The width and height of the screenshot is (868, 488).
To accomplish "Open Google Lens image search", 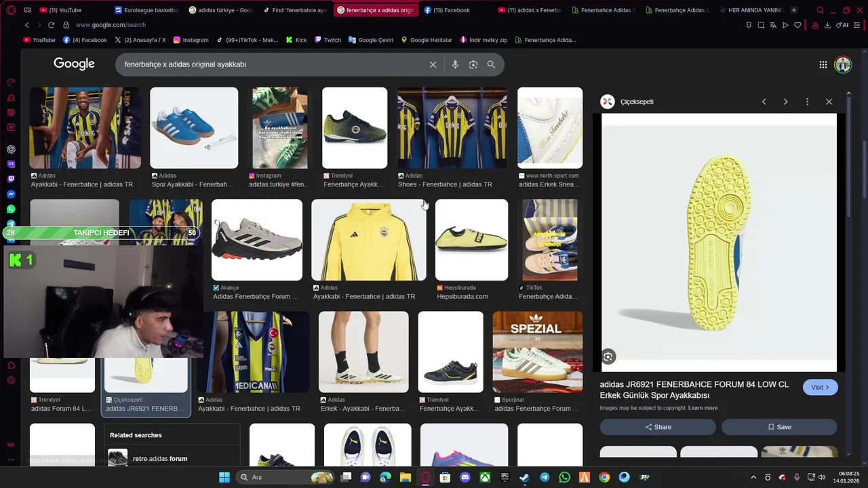I will [473, 64].
